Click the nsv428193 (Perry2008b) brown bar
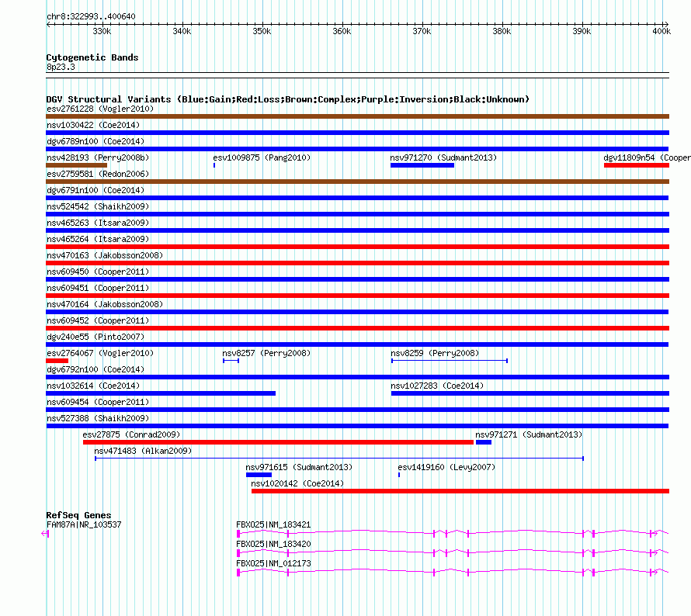 [x=77, y=165]
